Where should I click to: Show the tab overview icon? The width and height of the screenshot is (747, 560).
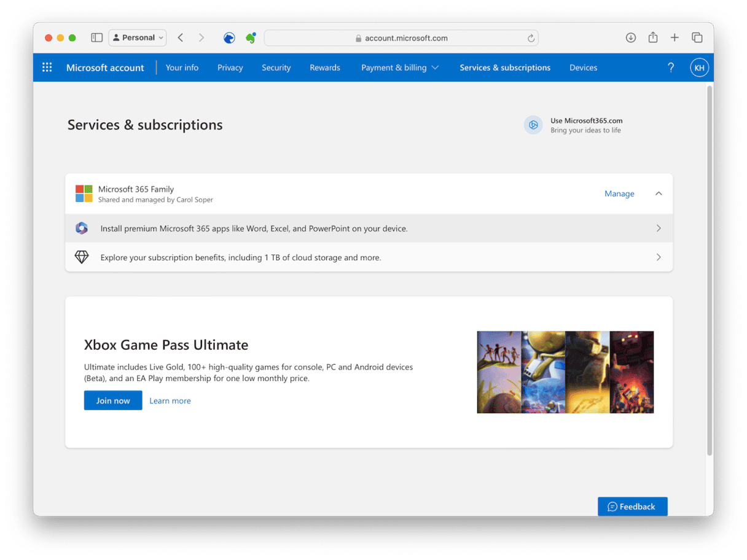(x=697, y=37)
